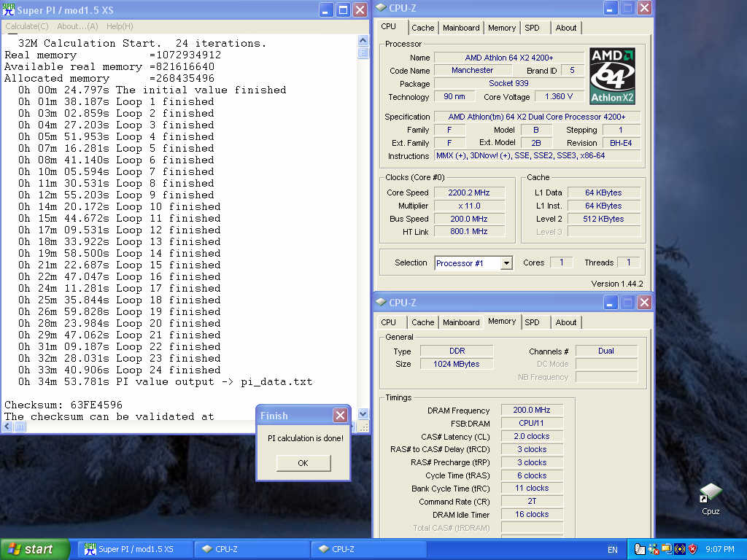
Task: Click scroll left arrow in Super PI
Action: pyautogui.click(x=7, y=427)
